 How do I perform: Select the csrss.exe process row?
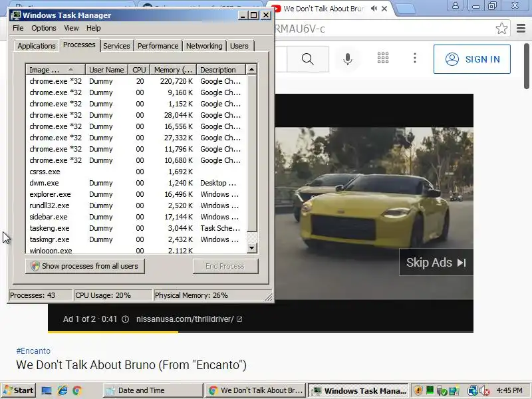(136, 172)
